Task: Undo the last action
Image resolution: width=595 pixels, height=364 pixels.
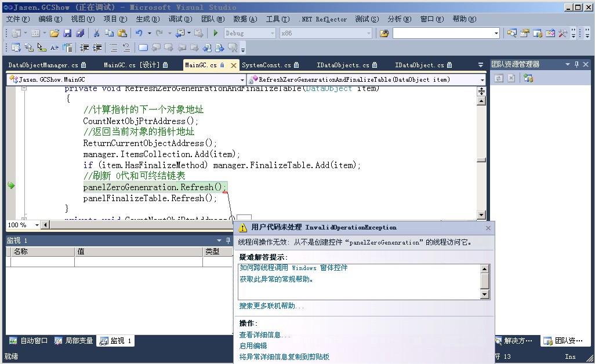Action: pos(139,34)
